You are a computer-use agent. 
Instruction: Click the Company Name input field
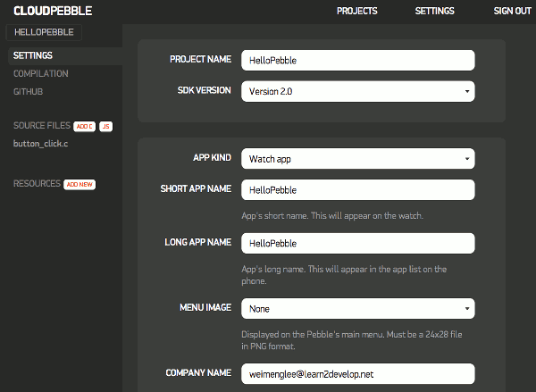tap(357, 372)
